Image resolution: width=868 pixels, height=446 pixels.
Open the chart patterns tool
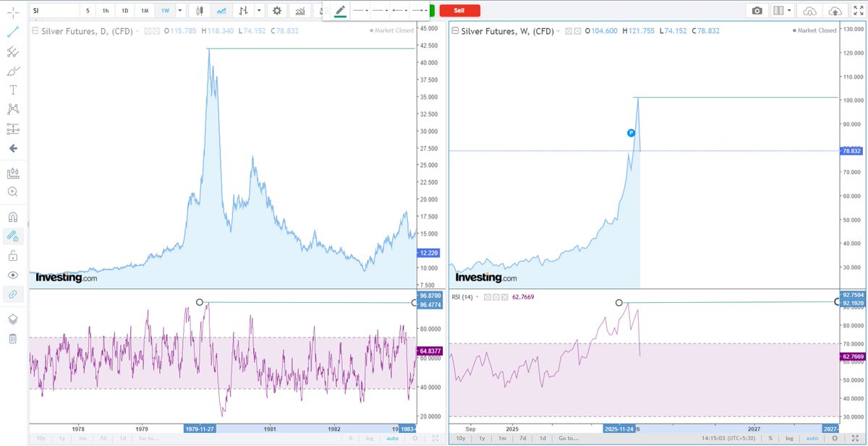point(13,109)
